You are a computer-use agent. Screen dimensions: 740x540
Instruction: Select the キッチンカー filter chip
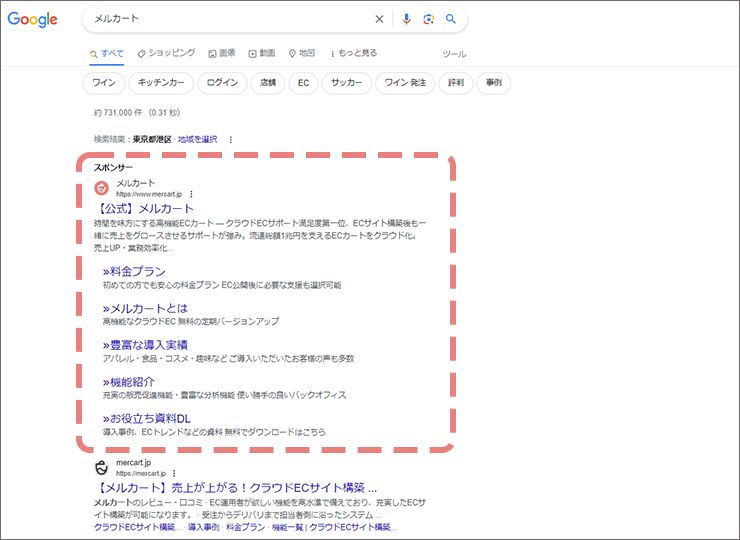click(161, 83)
